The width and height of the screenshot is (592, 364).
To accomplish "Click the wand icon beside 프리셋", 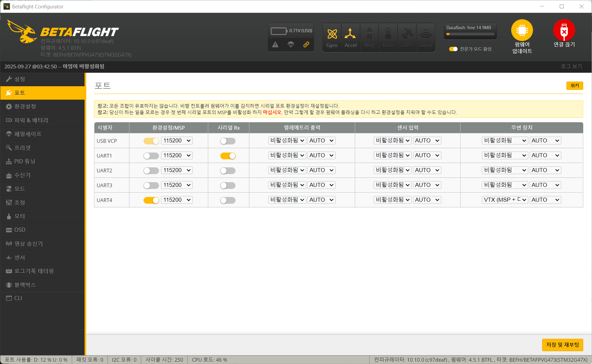I will click(x=9, y=147).
